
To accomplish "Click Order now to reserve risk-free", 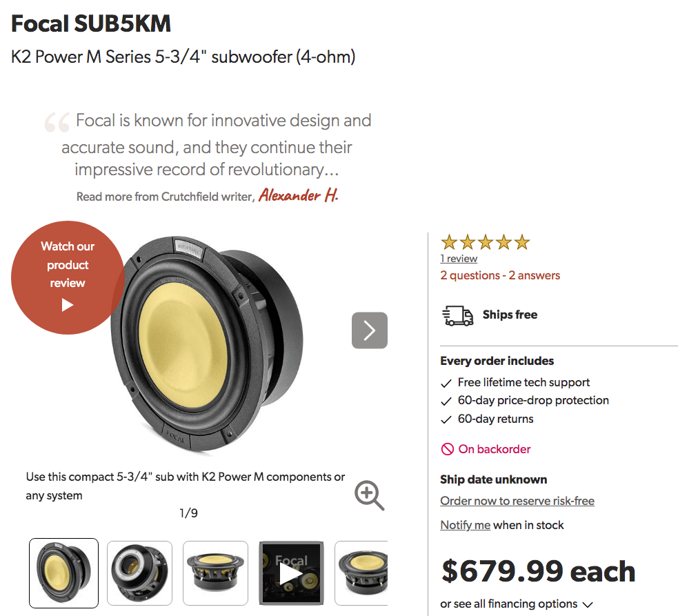I will coord(517,501).
